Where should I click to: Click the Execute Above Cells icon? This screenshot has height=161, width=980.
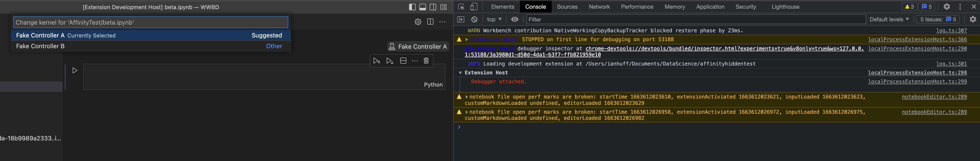[377, 61]
